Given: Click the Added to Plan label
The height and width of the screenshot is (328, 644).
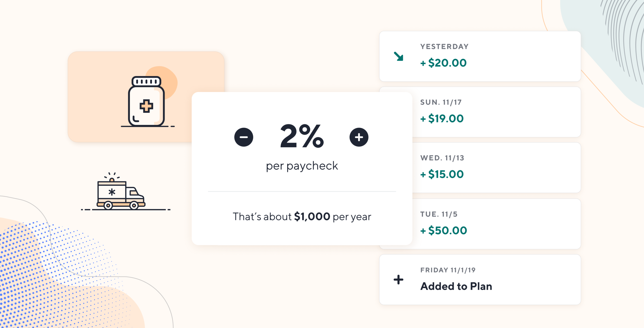Looking at the screenshot, I should [456, 286].
